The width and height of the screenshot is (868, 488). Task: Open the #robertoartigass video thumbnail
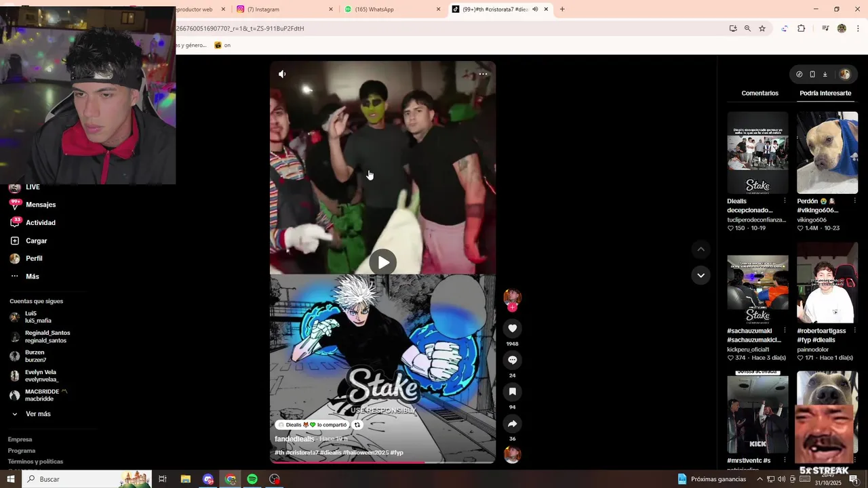827,283
